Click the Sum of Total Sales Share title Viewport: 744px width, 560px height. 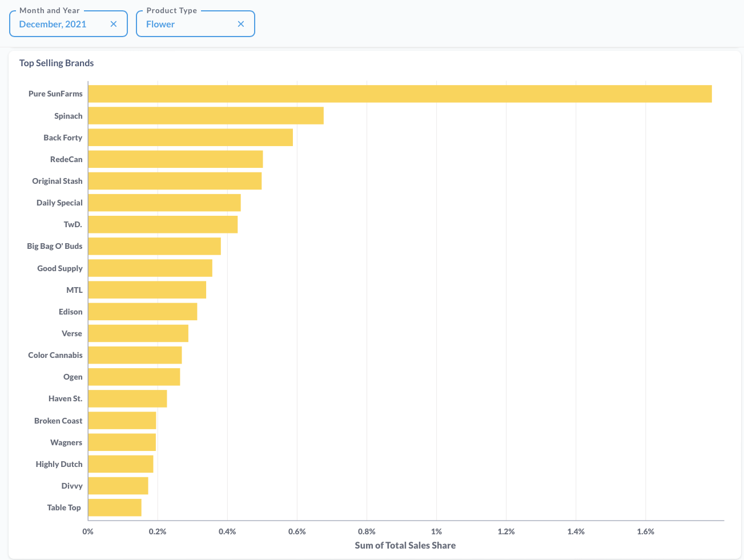point(405,545)
